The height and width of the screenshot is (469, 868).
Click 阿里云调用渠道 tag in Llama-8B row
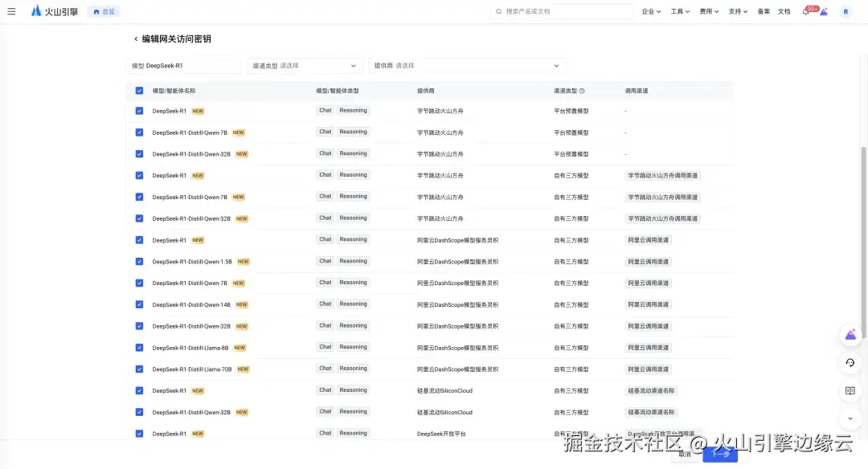(x=649, y=348)
